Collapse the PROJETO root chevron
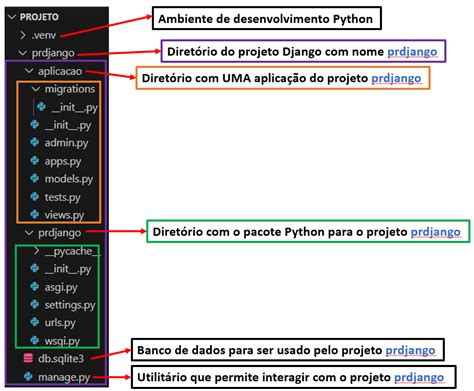The width and height of the screenshot is (474, 391). pos(12,17)
